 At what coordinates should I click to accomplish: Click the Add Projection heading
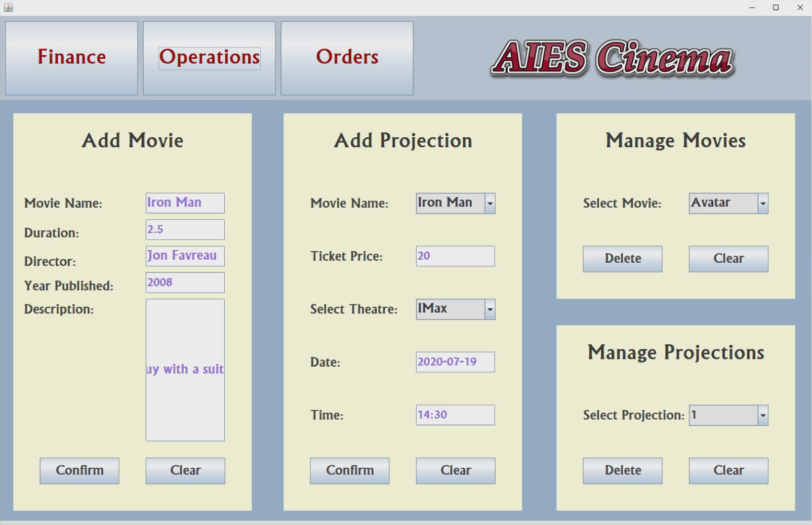coord(403,141)
